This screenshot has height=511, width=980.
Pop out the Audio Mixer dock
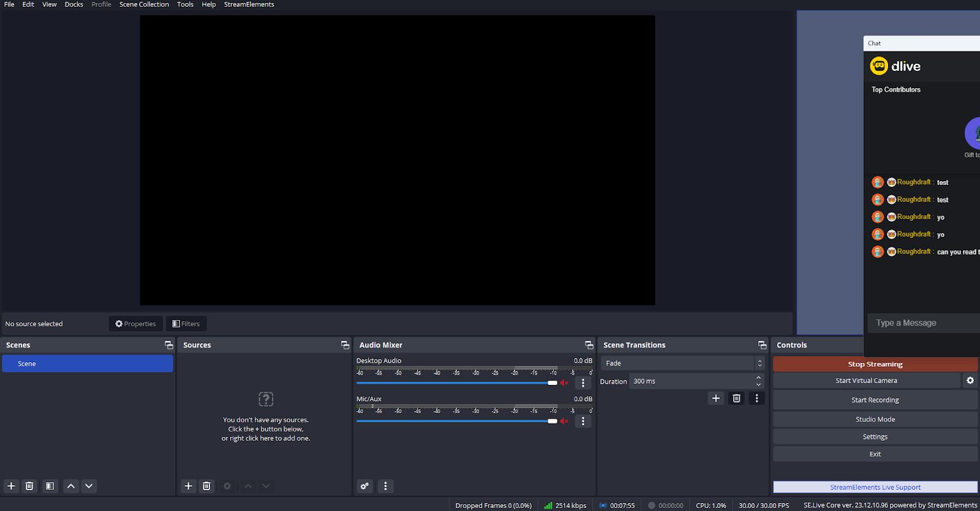[x=589, y=345]
